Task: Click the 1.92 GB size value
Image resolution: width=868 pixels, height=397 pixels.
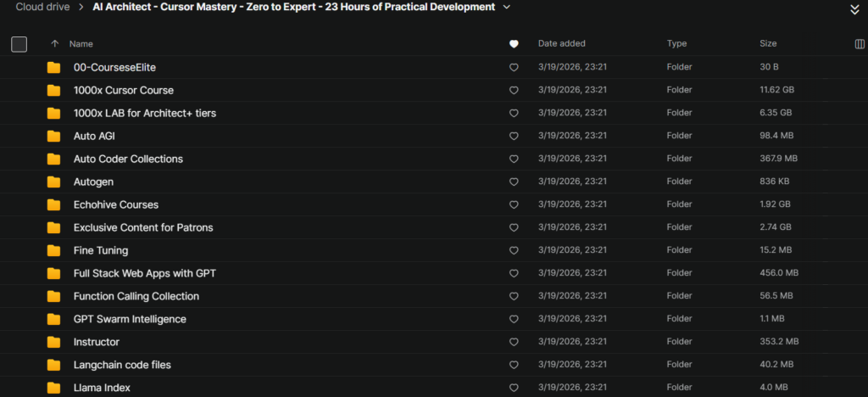Action: (775, 204)
